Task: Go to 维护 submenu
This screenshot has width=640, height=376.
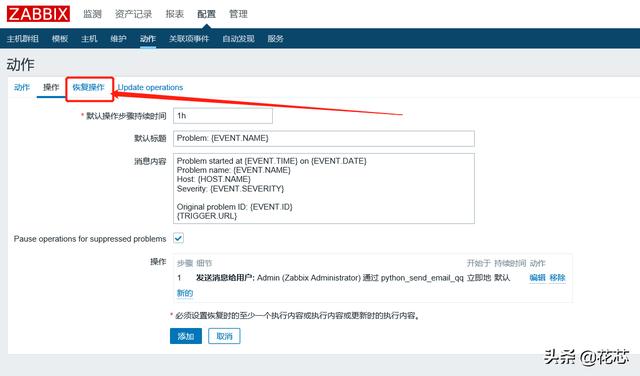Action: click(118, 39)
